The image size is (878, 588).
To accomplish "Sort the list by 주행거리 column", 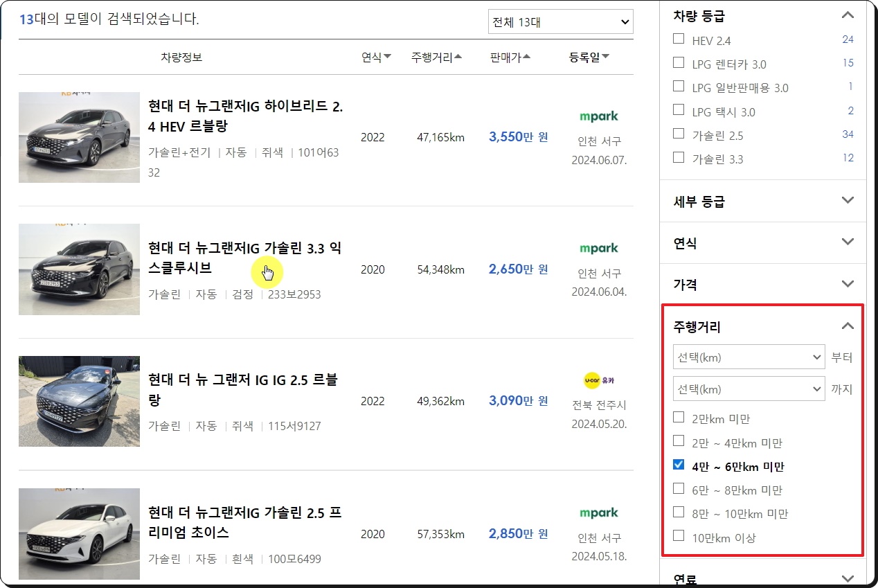I will [436, 57].
